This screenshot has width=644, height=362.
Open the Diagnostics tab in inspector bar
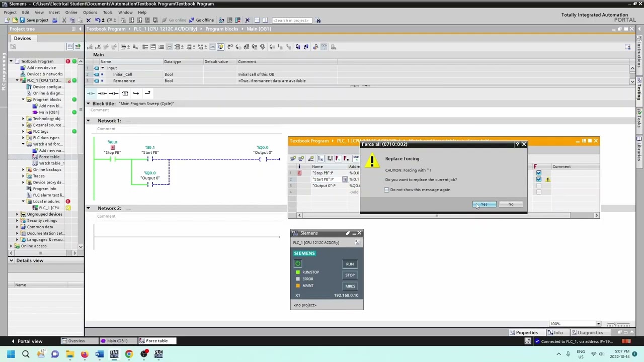[x=590, y=333]
